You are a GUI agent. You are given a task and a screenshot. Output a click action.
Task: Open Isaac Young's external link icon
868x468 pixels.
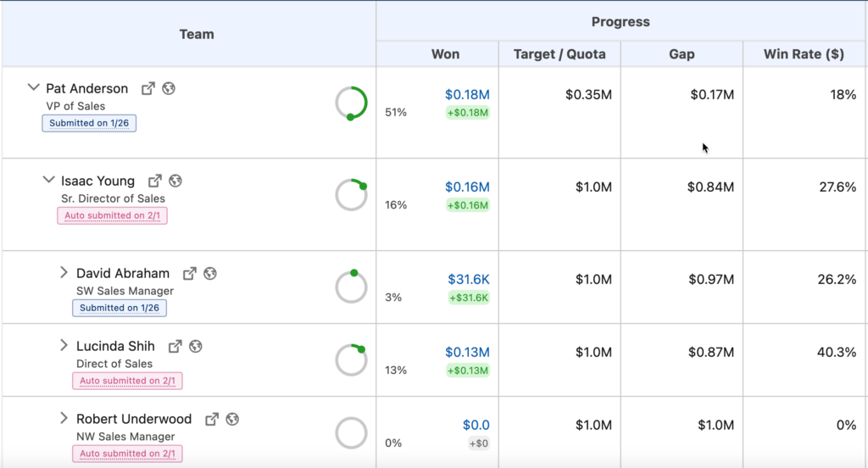click(155, 181)
